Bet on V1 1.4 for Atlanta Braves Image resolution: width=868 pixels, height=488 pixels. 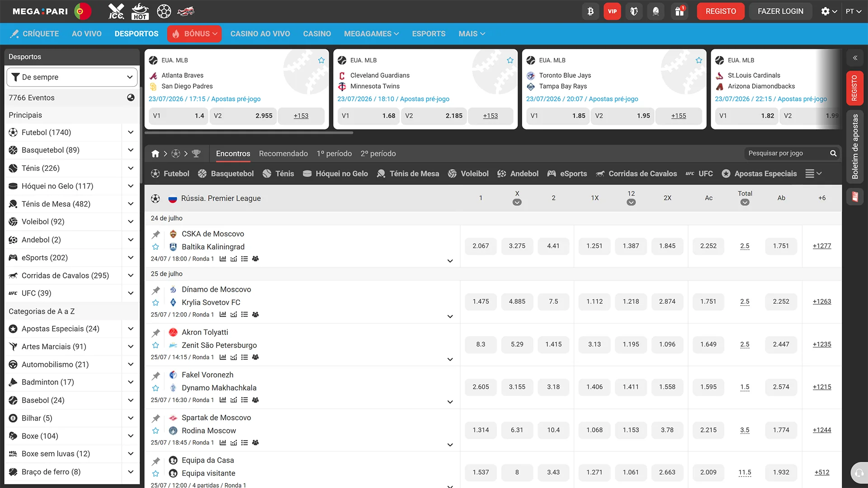[x=178, y=116]
